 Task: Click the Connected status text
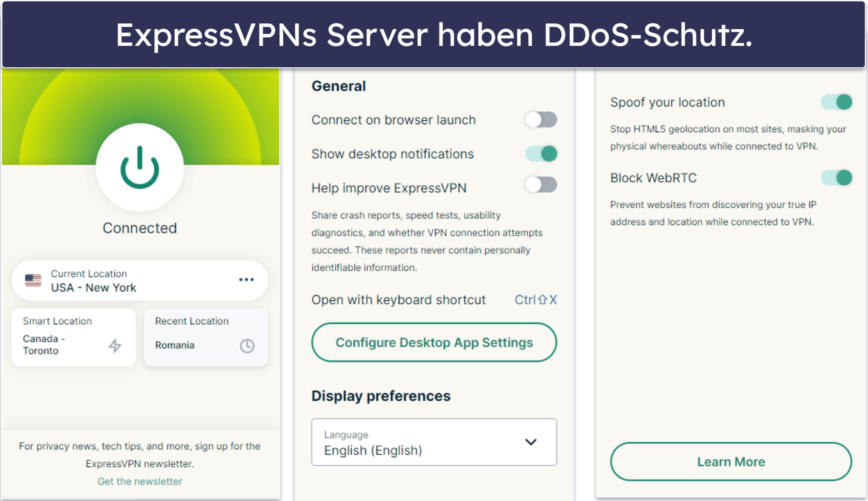click(139, 228)
